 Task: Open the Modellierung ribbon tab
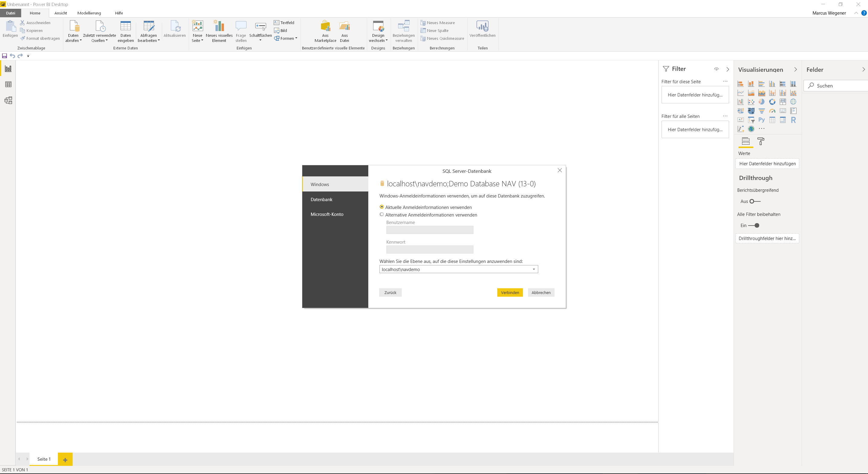pos(89,13)
